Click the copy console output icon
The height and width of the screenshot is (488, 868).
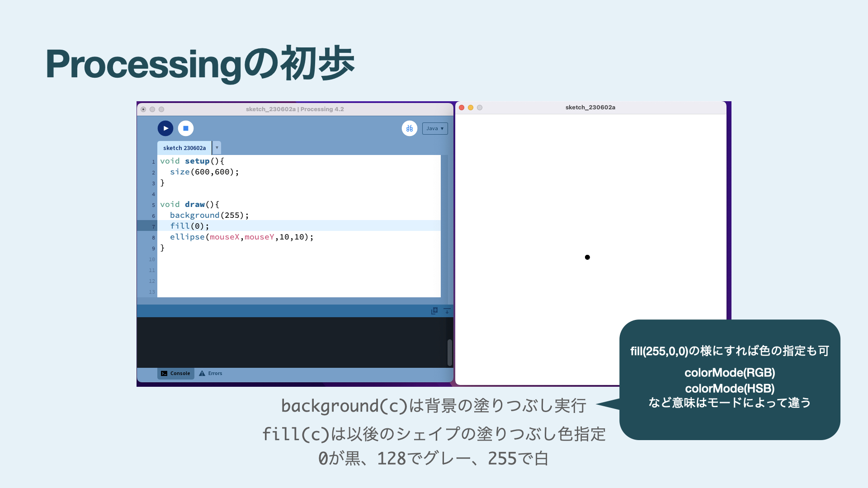click(x=434, y=311)
